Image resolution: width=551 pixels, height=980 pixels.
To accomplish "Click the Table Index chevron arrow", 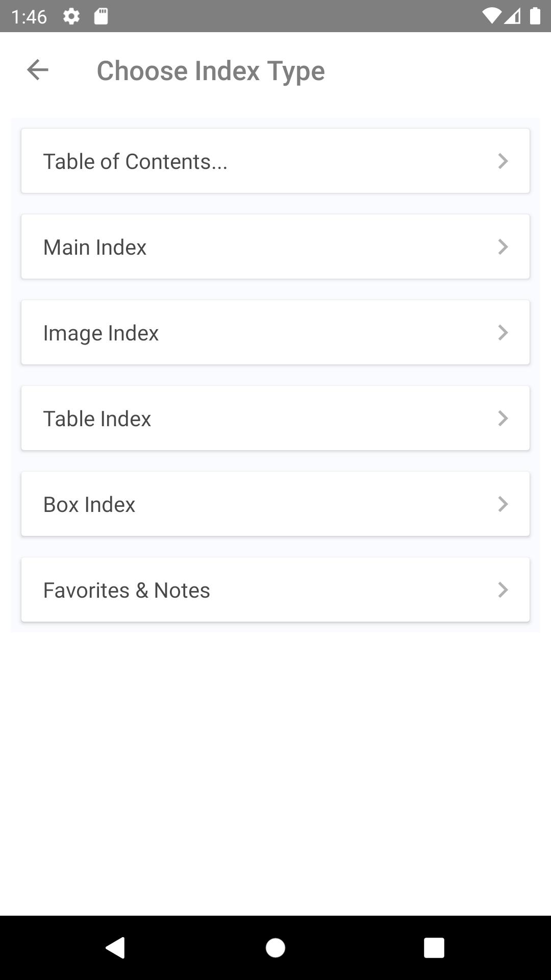I will pos(503,419).
